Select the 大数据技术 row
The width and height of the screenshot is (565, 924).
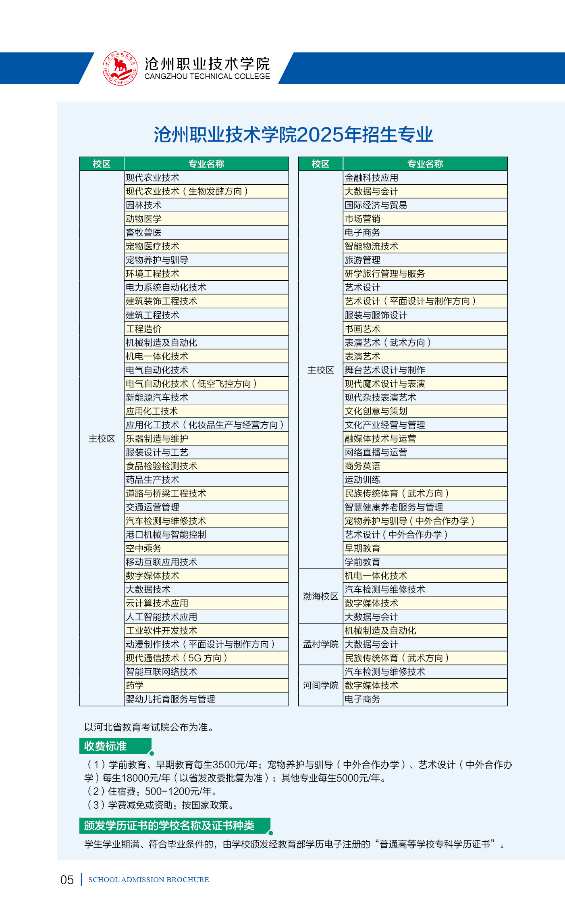(206, 589)
